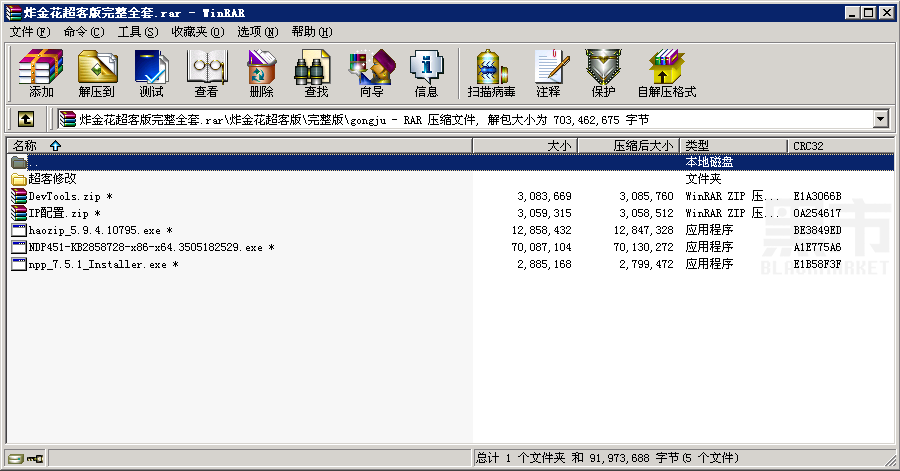
Task: Click the 文件夹 type cell
Action: point(703,179)
